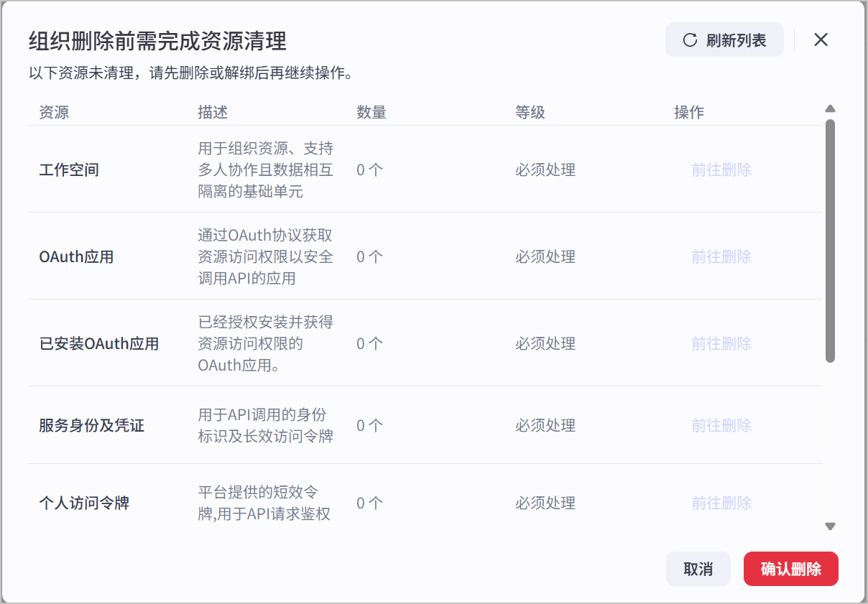Viewport: 868px width, 604px height.
Task: Select the 服务身份及凭证 resource name
Action: tap(92, 426)
